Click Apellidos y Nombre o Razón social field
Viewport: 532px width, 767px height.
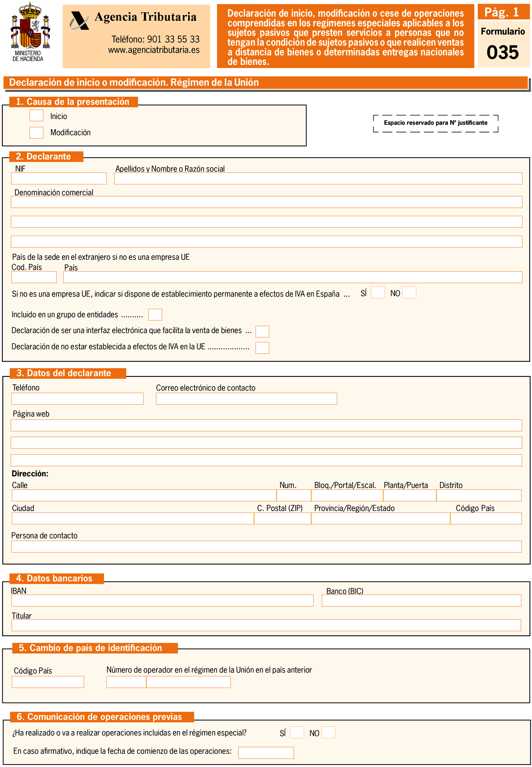[318, 178]
